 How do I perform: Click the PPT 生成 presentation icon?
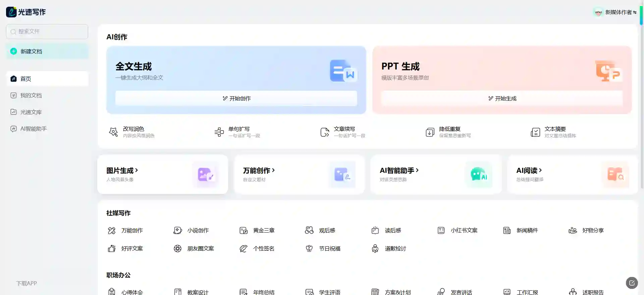coord(609,71)
